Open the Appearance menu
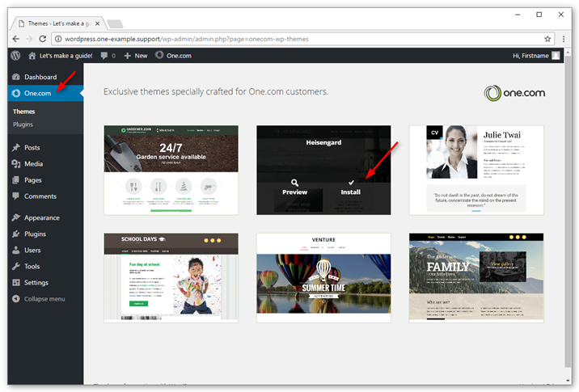Image resolution: width=579 pixels, height=392 pixels. tap(42, 217)
